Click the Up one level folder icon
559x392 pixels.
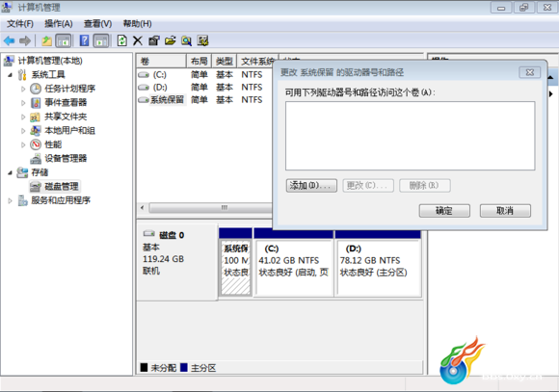tap(46, 41)
